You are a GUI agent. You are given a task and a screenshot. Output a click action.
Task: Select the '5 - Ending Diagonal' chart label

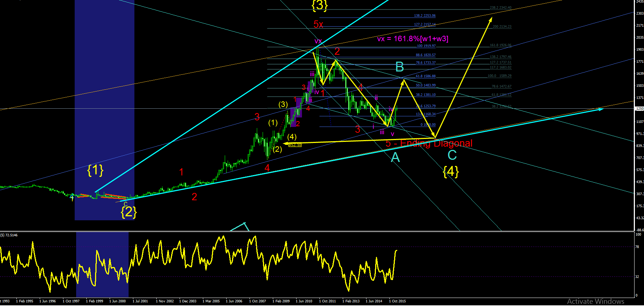coord(429,143)
